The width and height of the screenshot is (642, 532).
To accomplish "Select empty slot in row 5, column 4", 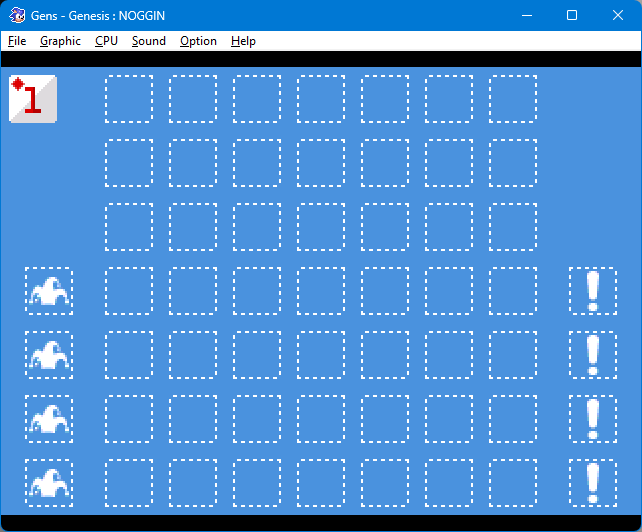I will tap(321, 355).
